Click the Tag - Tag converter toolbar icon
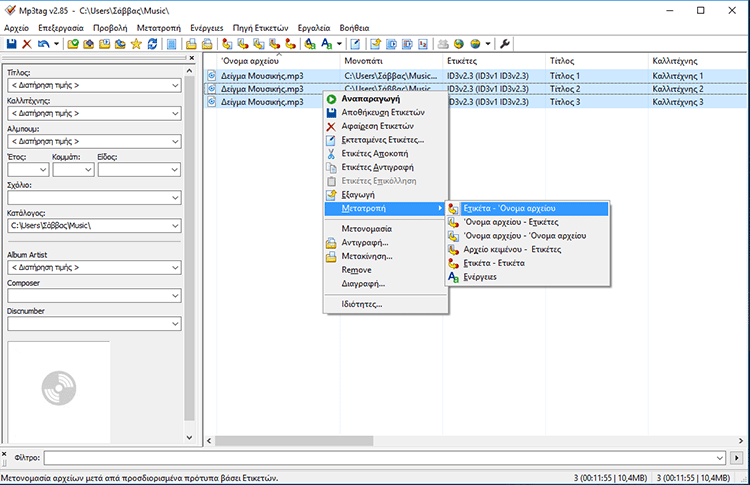 (290, 44)
